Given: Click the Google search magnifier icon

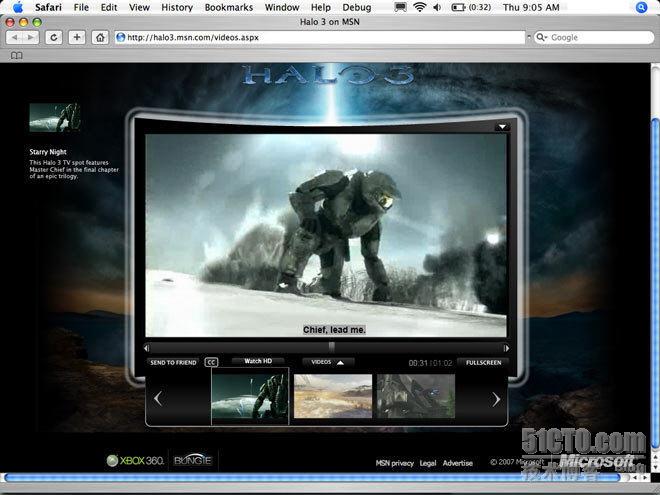Looking at the screenshot, I should [541, 37].
